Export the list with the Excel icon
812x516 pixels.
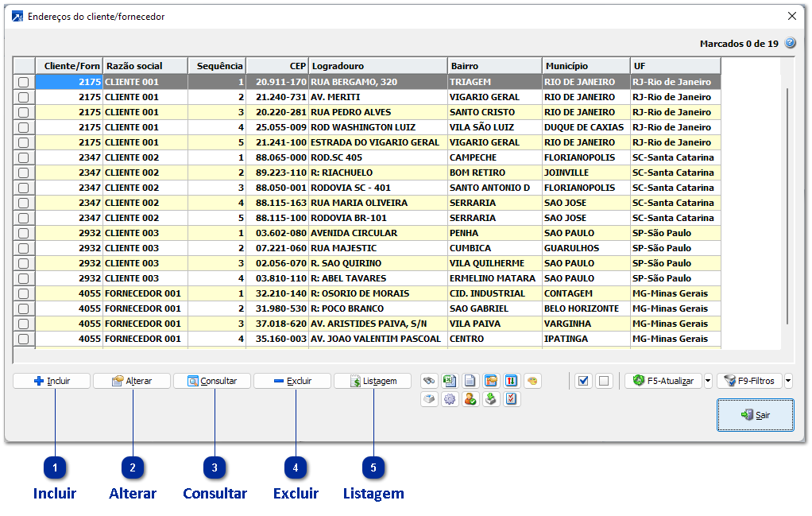point(450,381)
